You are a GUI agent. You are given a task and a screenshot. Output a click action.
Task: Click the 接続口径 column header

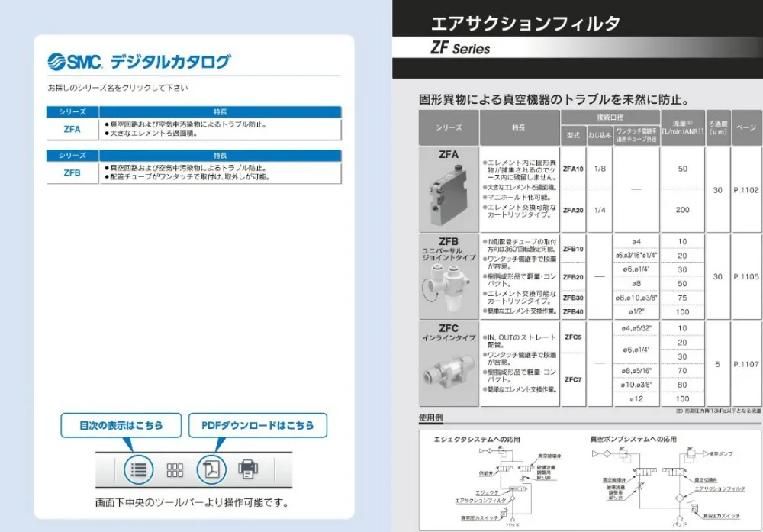click(x=610, y=118)
